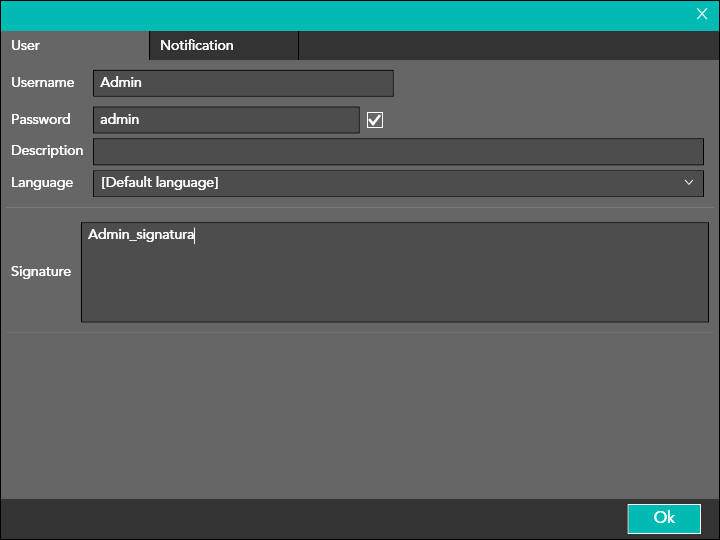
Task: Place cursor on Admin_signatura text
Action: [x=140, y=235]
